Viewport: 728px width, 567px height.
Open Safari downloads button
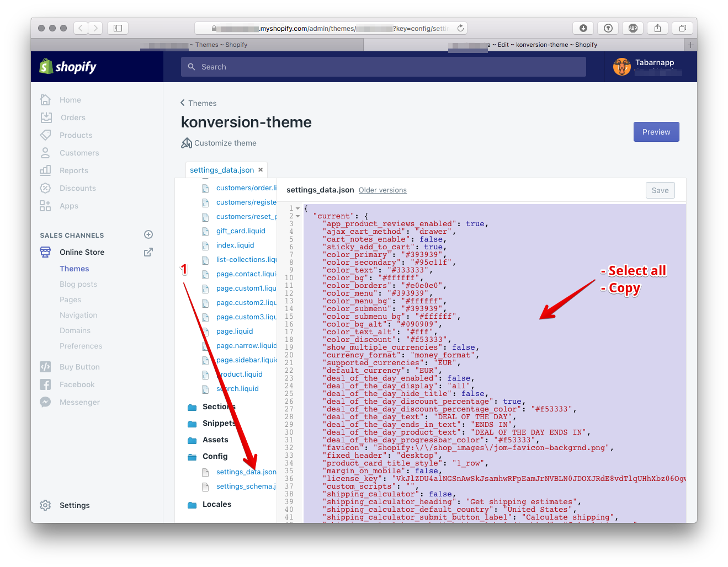583,28
